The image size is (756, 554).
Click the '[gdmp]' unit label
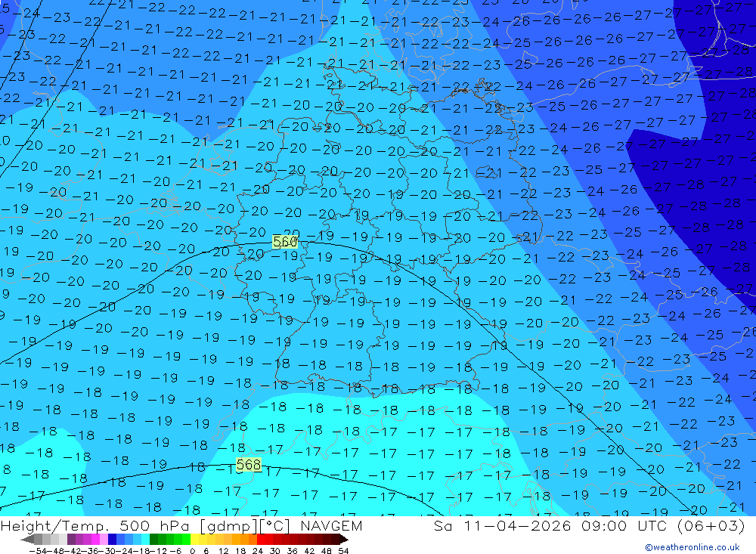(229, 526)
